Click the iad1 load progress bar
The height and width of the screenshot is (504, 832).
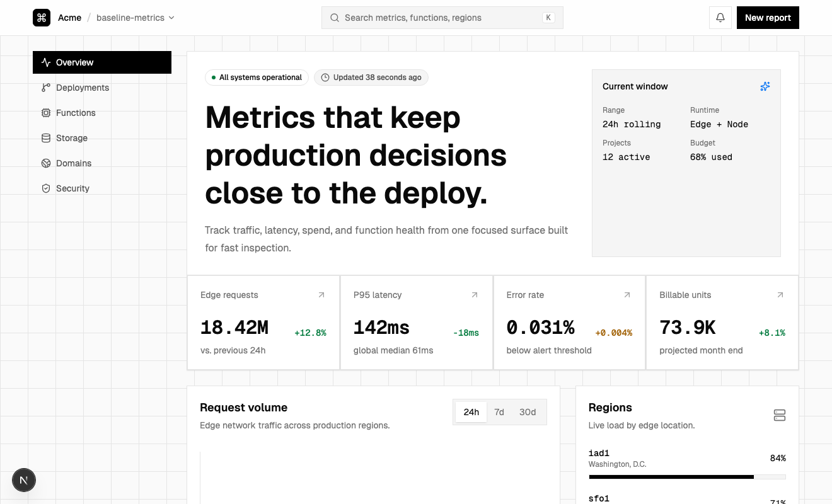tap(687, 477)
